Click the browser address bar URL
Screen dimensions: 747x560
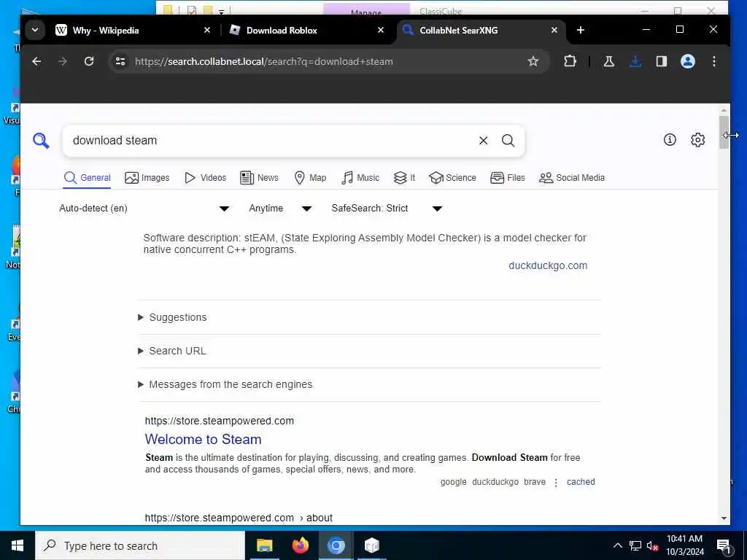coord(264,61)
